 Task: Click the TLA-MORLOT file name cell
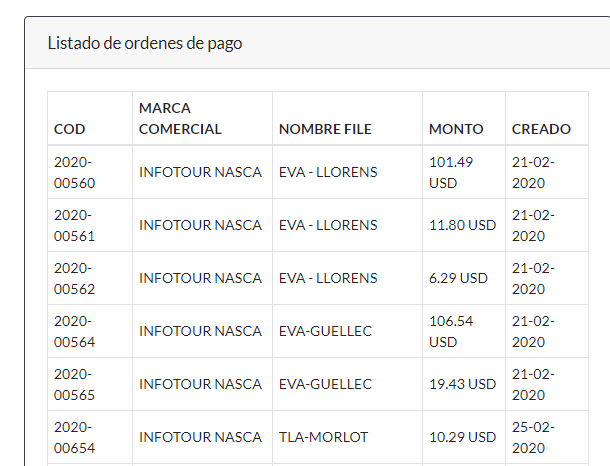click(324, 437)
